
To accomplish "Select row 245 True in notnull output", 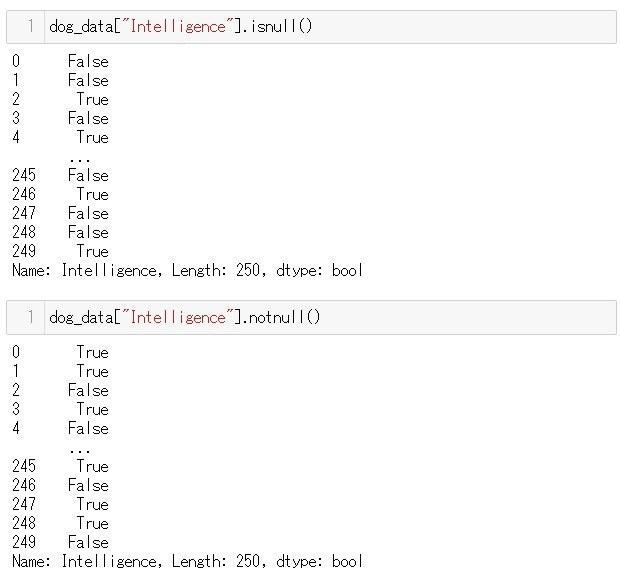I will 60,466.
